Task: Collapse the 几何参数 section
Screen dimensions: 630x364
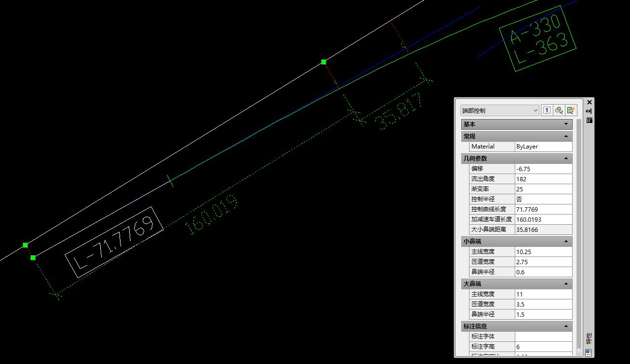Action: (566, 159)
